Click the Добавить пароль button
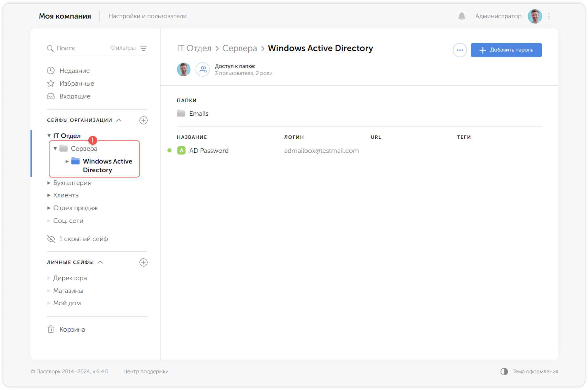 click(x=506, y=50)
